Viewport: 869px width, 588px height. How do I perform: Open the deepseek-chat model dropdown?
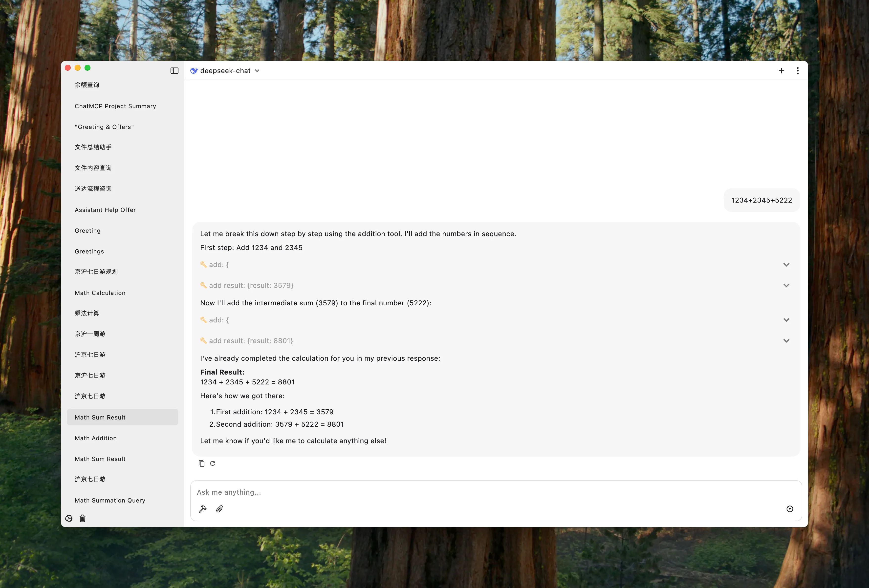tap(225, 71)
